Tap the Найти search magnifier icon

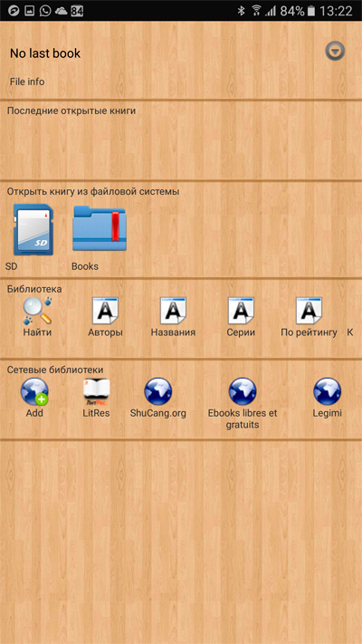coord(37,311)
